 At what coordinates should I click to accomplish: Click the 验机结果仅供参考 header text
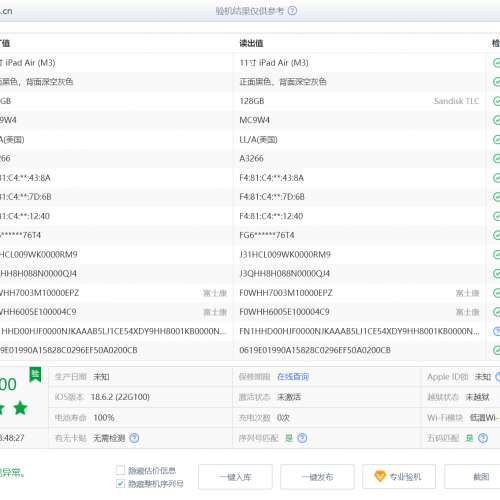point(250,11)
